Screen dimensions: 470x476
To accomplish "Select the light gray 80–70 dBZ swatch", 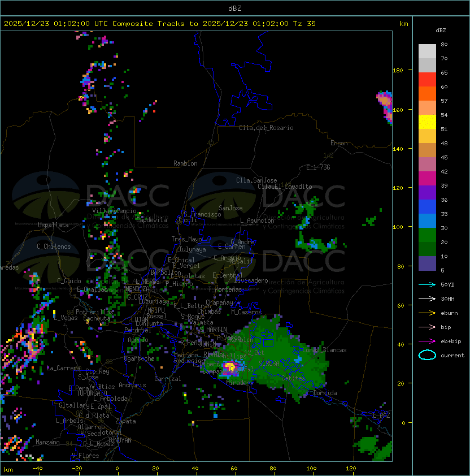I will 427,51.
